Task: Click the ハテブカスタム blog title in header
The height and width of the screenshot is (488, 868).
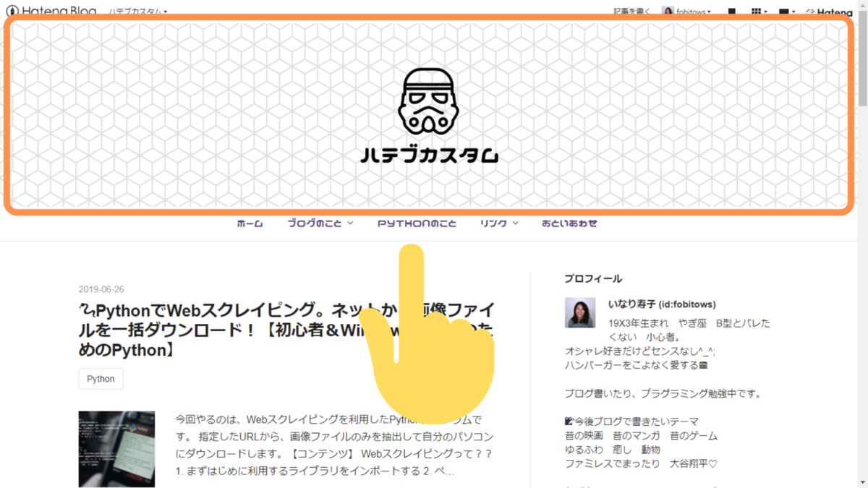Action: coord(430,155)
